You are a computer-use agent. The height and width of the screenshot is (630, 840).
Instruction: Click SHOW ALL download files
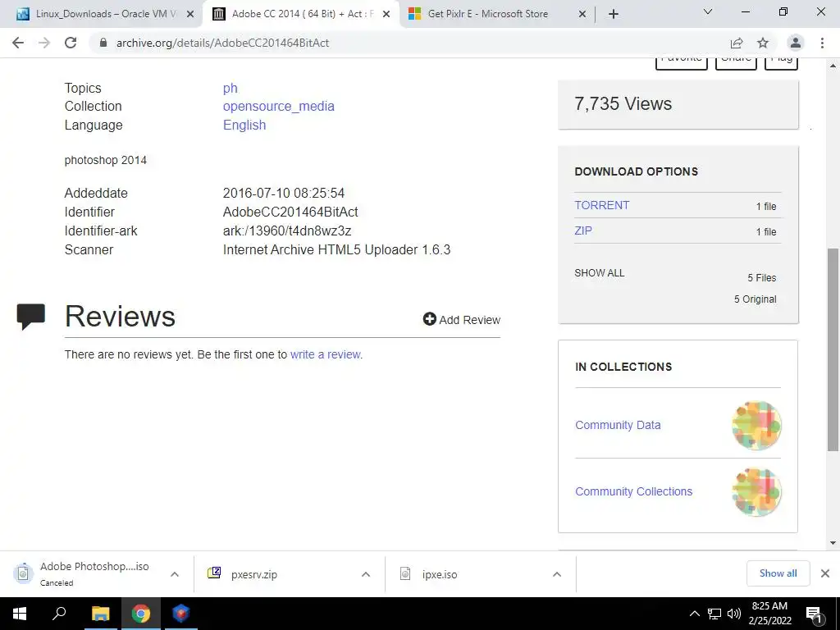[x=600, y=272]
